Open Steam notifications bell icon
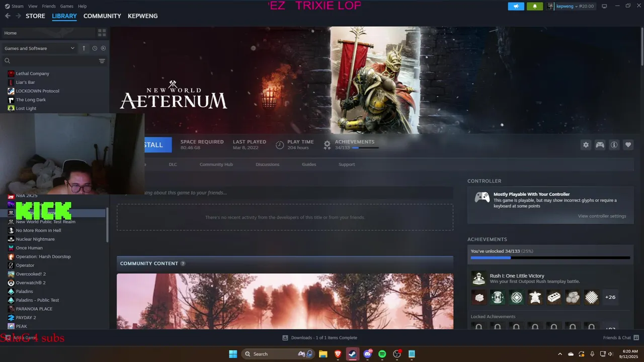 point(535,6)
